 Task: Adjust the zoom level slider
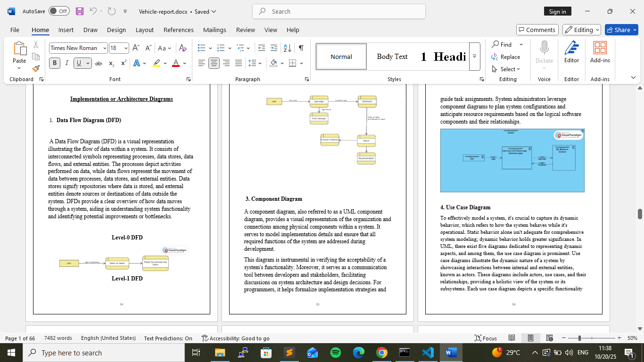pos(579,338)
